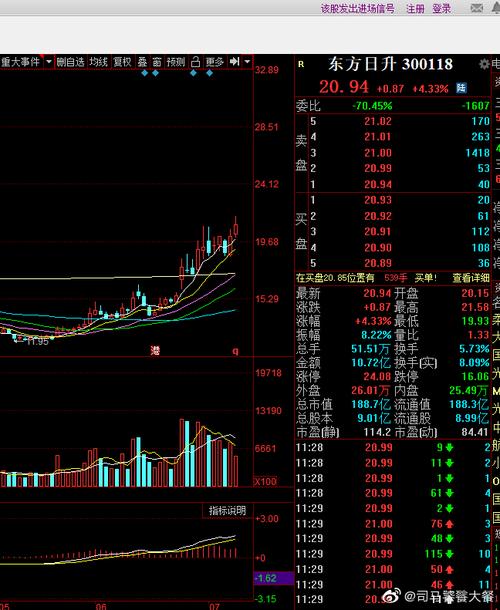The height and width of the screenshot is (610, 500).
Task: Click the 指标说明 indicator description label
Action: tap(227, 510)
